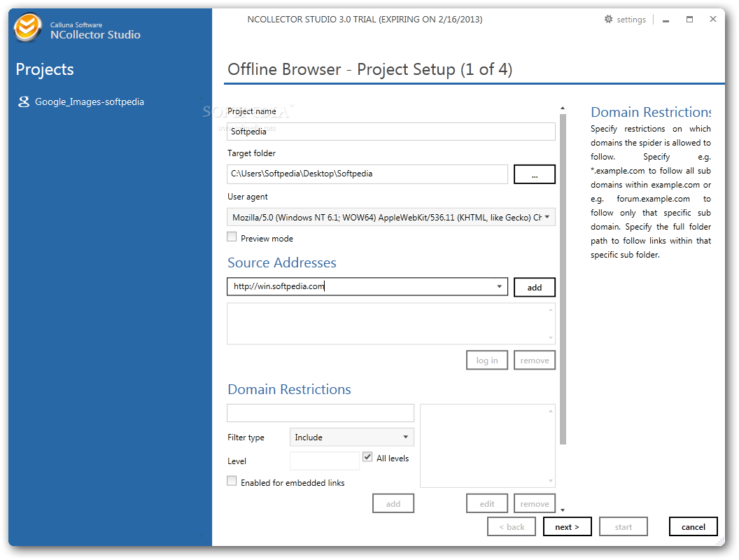Click the domain list scroll up arrow
The width and height of the screenshot is (739, 560).
[x=551, y=411]
